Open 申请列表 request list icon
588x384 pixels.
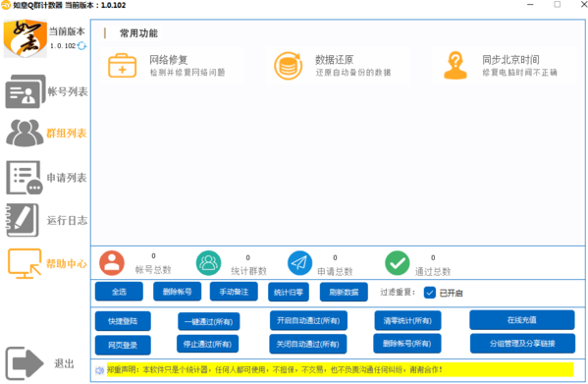click(x=24, y=178)
